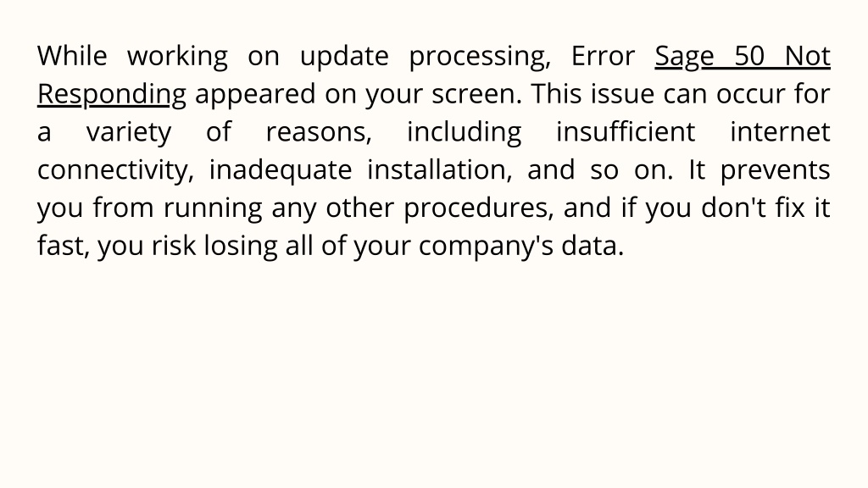This screenshot has width=868, height=488.
Task: Click on the word "losing"
Action: [241, 247]
